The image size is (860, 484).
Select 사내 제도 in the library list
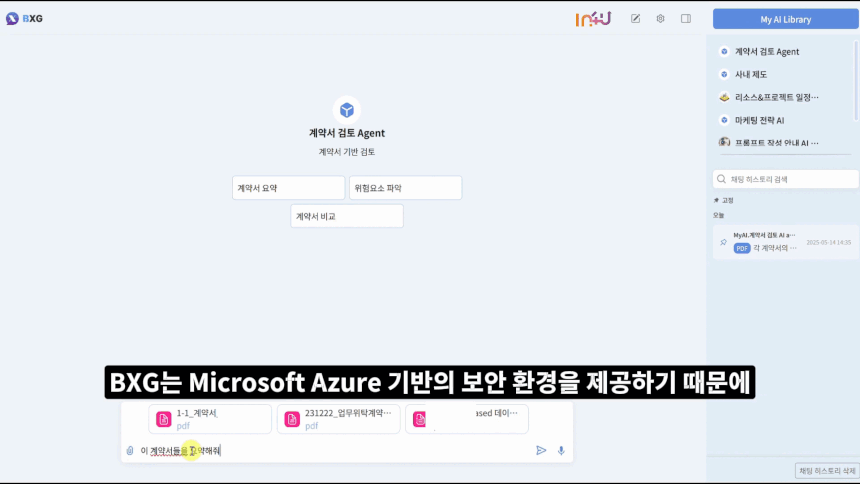tap(751, 74)
